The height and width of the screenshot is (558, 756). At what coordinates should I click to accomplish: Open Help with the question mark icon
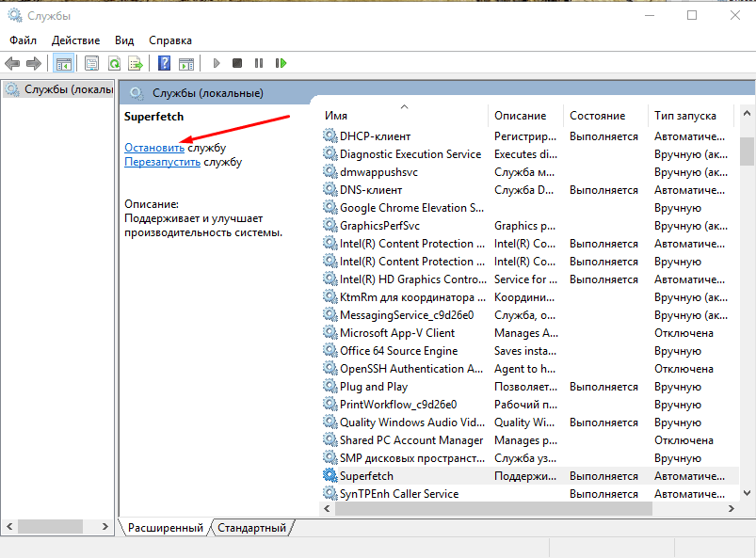[164, 63]
